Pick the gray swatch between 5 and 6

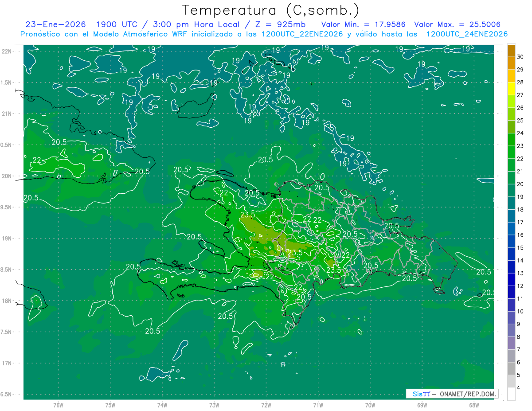click(511, 368)
